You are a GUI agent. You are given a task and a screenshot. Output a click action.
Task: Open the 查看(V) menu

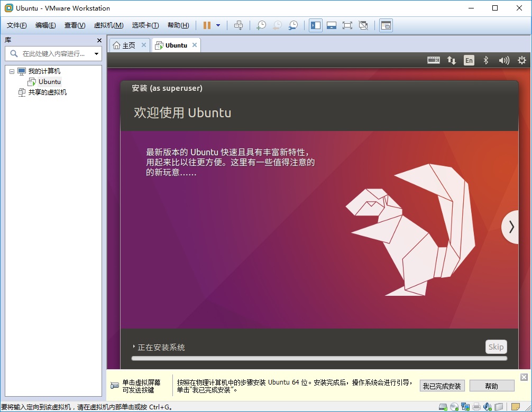click(x=75, y=25)
